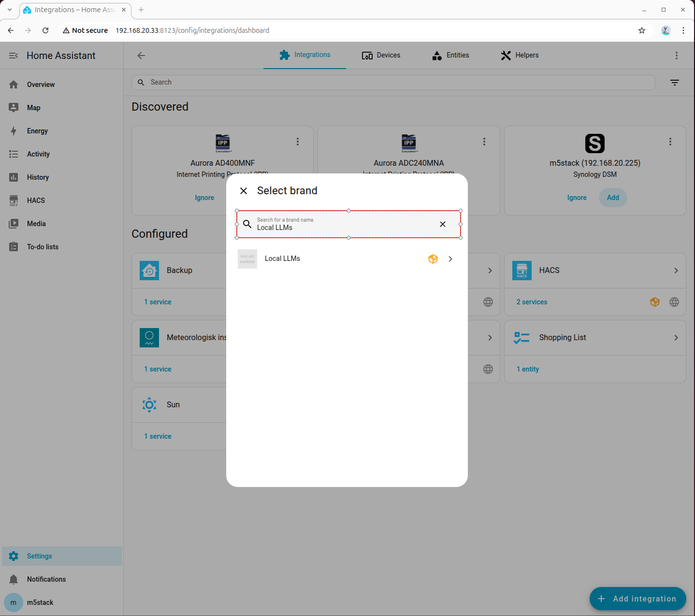
Task: Open the Helpers tab
Action: 520,55
